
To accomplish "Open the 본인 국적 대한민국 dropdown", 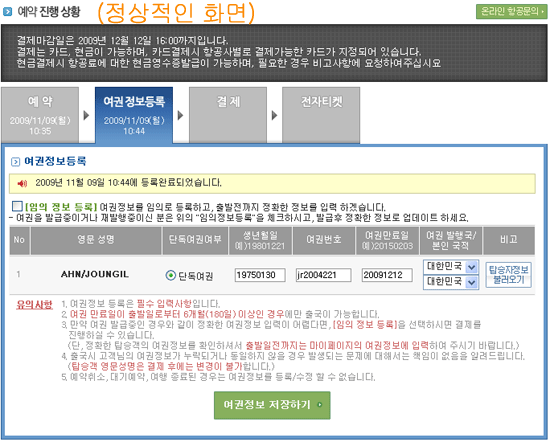I will (x=451, y=282).
